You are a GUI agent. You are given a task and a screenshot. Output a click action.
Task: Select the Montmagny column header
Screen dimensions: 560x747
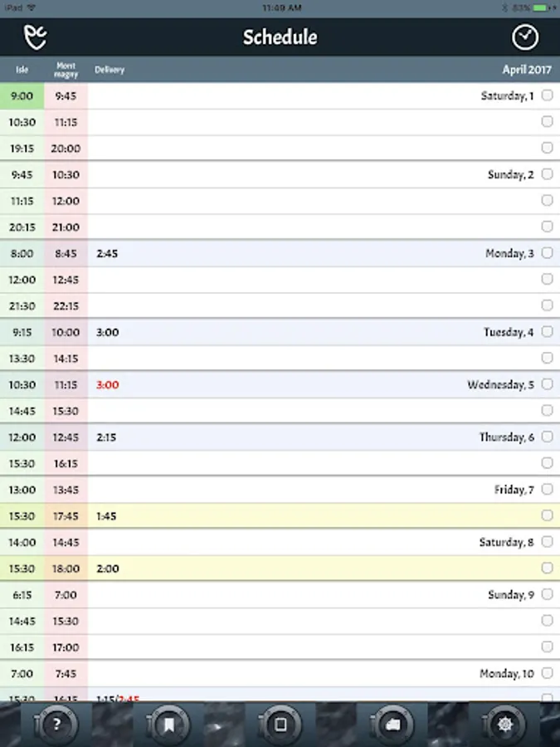coord(66,70)
